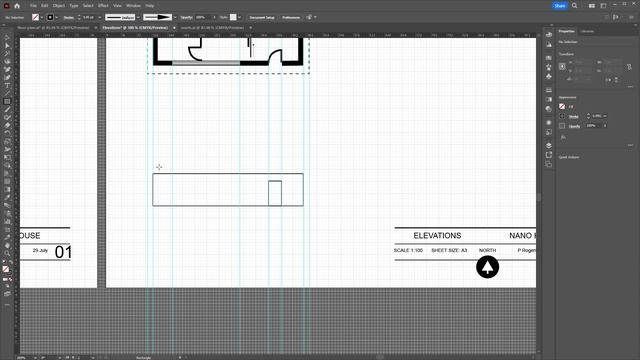Viewport: 640px width, 360px height.
Task: Open the Window menu
Action: (x=133, y=6)
